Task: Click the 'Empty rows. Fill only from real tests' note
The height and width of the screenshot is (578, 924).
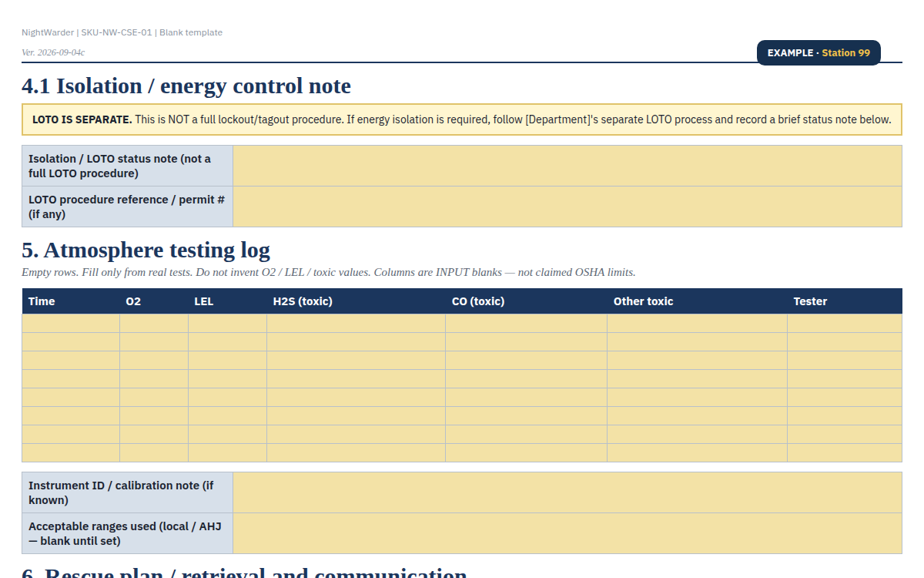Action: (329, 273)
